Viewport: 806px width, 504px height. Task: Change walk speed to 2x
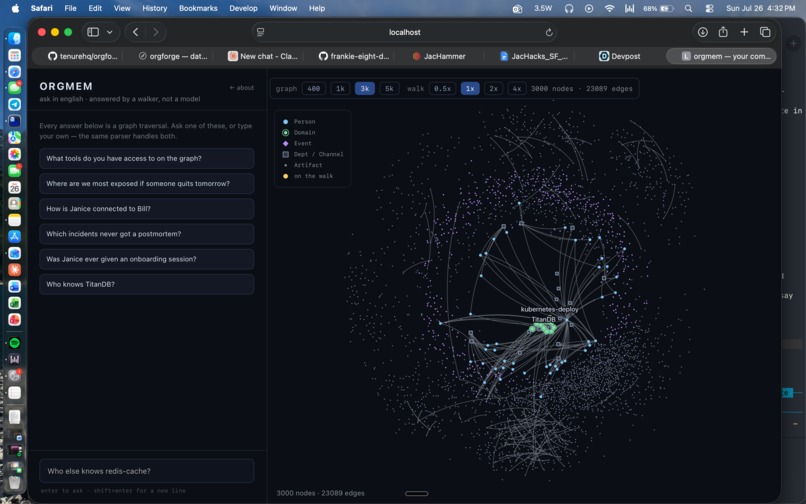(x=493, y=88)
